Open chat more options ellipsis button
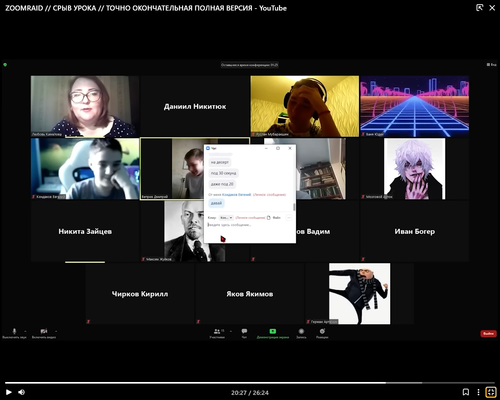Viewport: 500px width, 400px height. pyautogui.click(x=289, y=218)
